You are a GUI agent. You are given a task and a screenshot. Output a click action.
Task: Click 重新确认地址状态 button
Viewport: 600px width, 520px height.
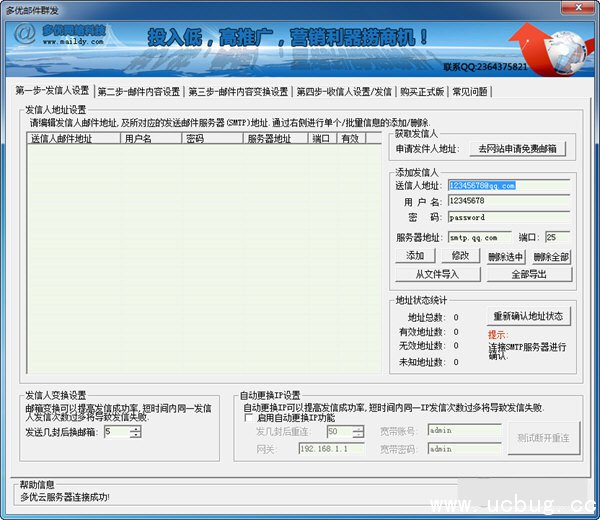[x=528, y=316]
